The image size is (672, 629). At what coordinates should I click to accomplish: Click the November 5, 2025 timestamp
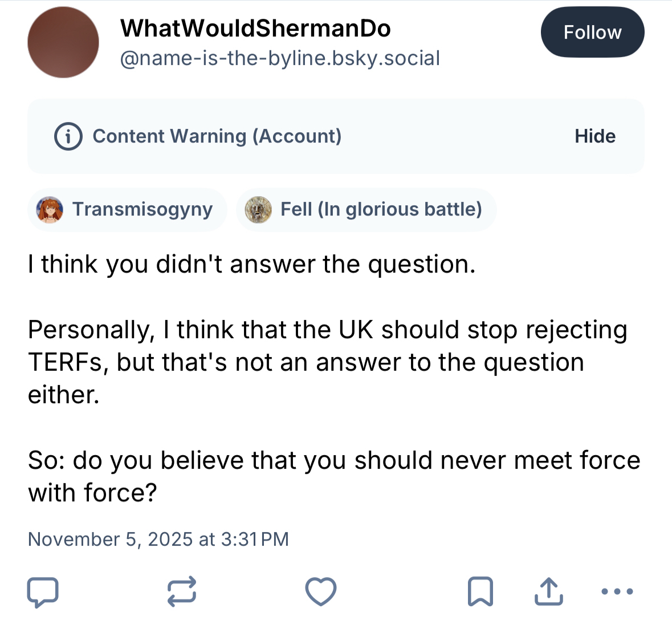pyautogui.click(x=158, y=539)
